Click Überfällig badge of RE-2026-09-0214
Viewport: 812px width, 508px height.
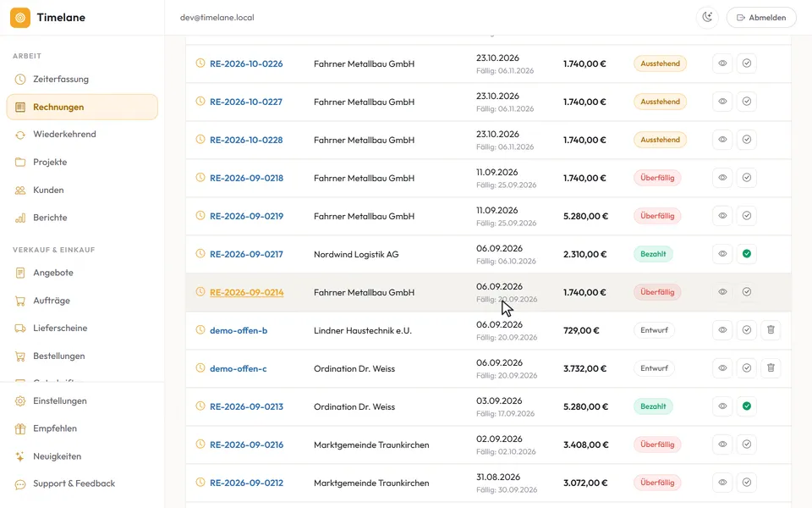657,292
